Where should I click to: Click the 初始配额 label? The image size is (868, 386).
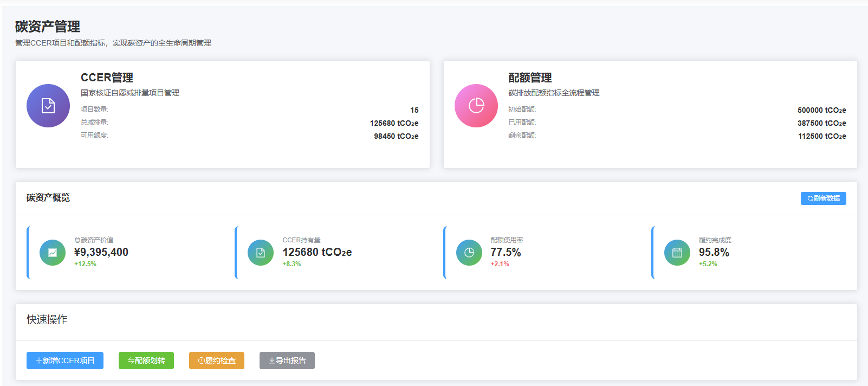pyautogui.click(x=522, y=110)
